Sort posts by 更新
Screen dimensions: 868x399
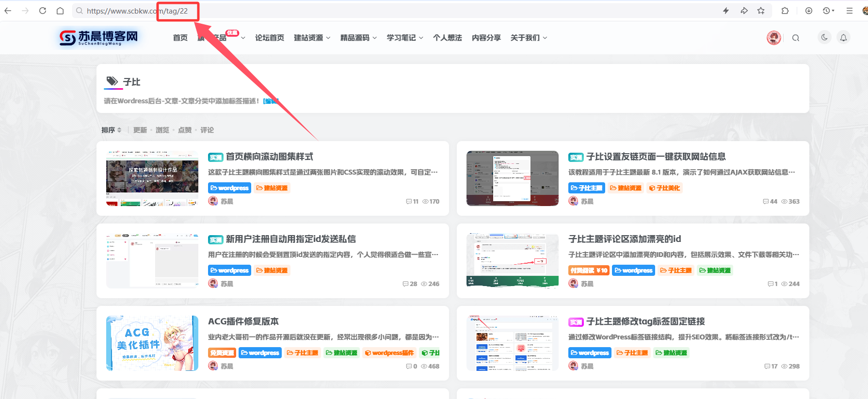pyautogui.click(x=140, y=130)
